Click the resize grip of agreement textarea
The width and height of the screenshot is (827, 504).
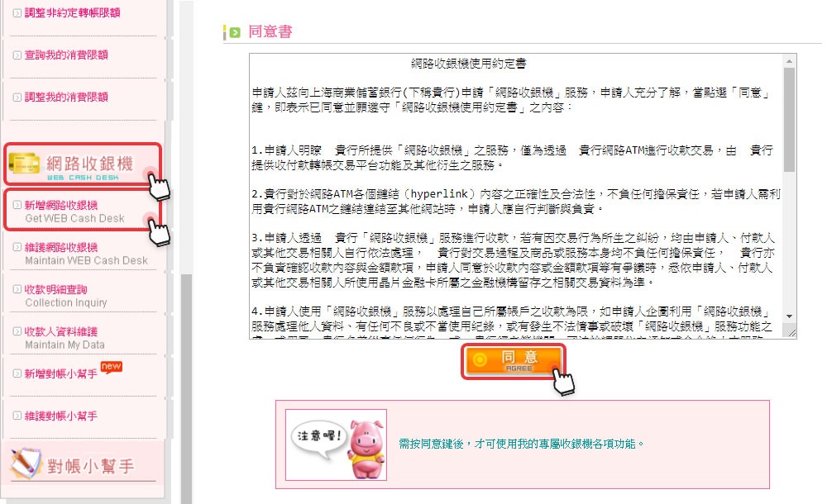[x=790, y=331]
